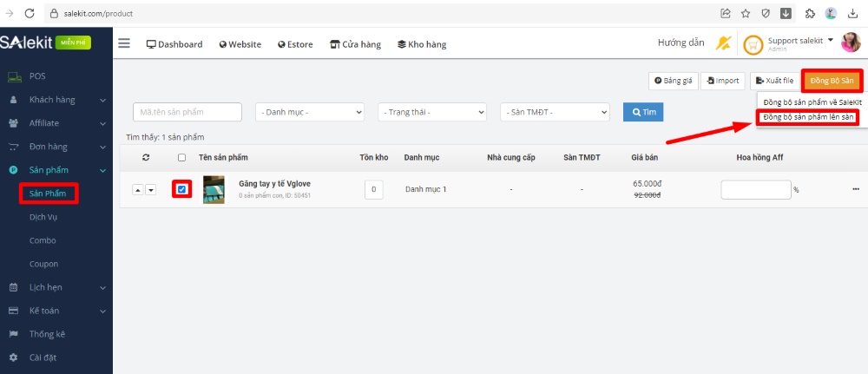Open the Sàn TMĐT filter dropdown
The width and height of the screenshot is (868, 374).
pyautogui.click(x=555, y=112)
